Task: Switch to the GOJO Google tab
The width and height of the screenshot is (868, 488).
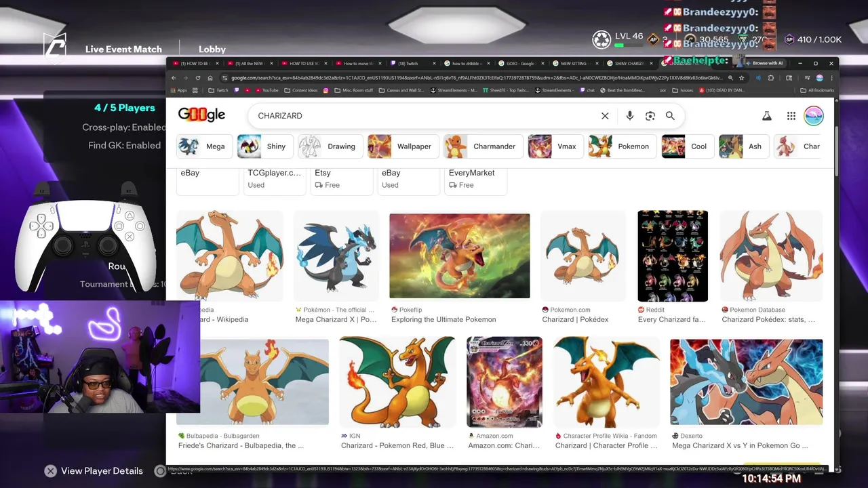Action: point(521,64)
